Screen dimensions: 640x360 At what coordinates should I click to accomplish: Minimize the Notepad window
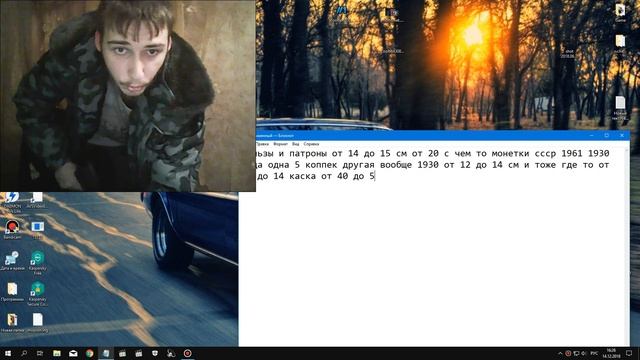[x=592, y=136]
